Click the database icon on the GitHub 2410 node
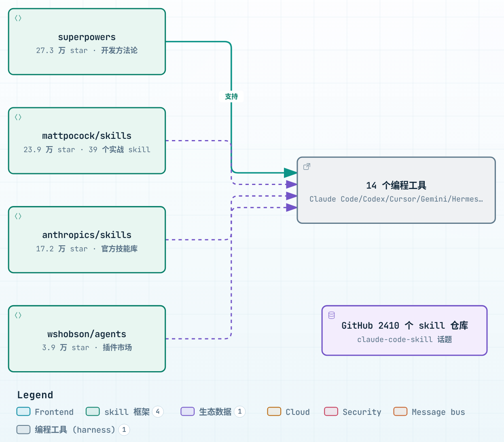Viewport: 504px width, 442px height. [x=332, y=315]
